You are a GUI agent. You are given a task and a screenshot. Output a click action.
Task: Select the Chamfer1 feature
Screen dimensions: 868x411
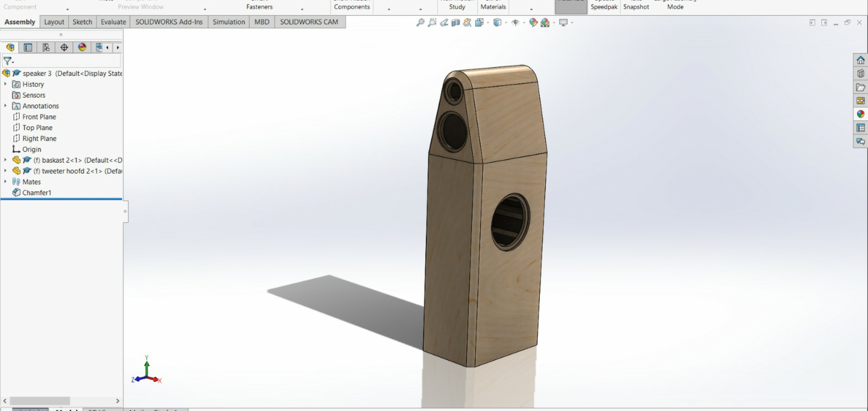point(32,192)
